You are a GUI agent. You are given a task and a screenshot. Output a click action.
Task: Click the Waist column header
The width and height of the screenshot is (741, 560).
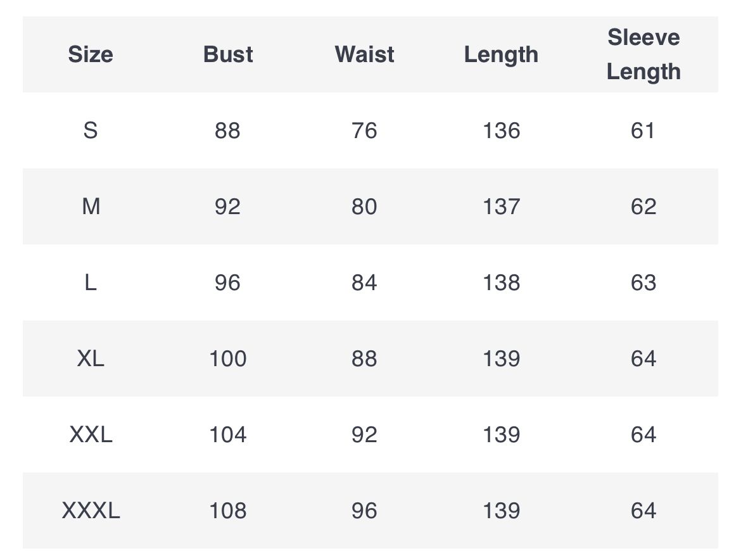(364, 54)
